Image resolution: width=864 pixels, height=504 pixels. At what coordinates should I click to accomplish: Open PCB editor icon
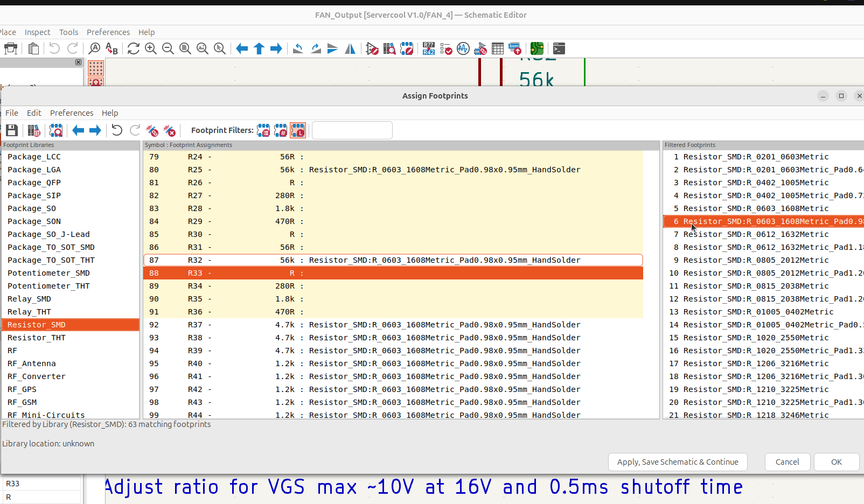click(537, 49)
